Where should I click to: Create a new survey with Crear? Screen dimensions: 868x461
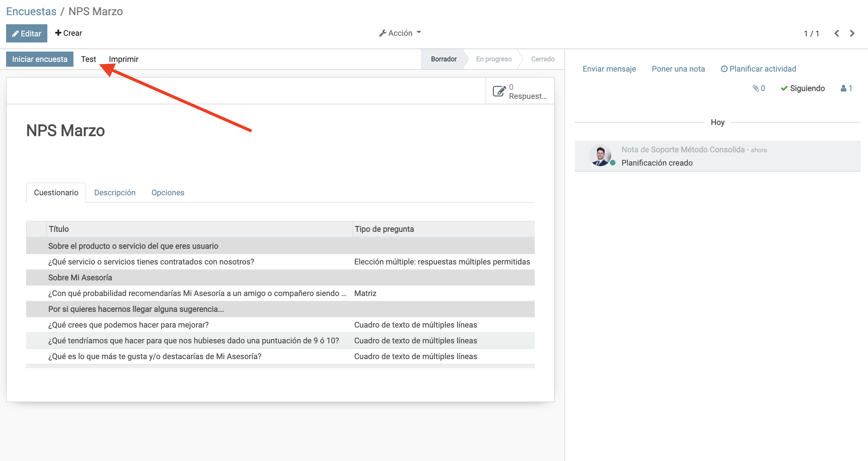click(68, 33)
